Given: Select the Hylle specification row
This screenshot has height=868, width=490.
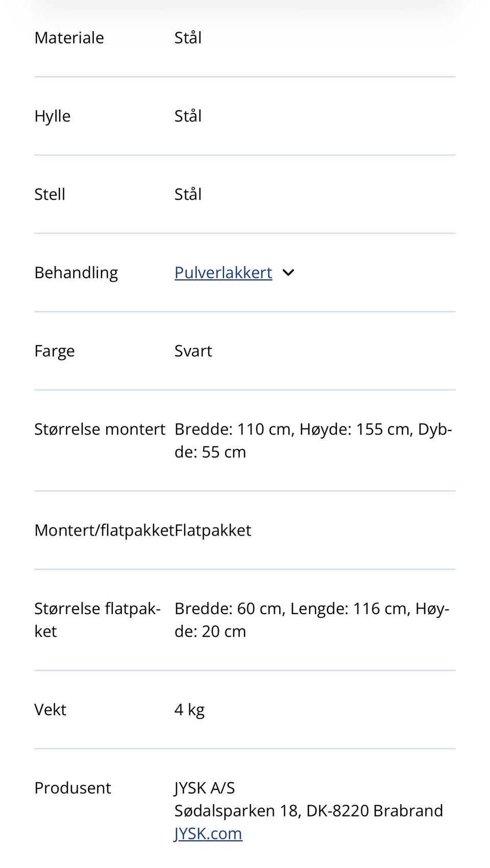Looking at the screenshot, I should 52,116.
